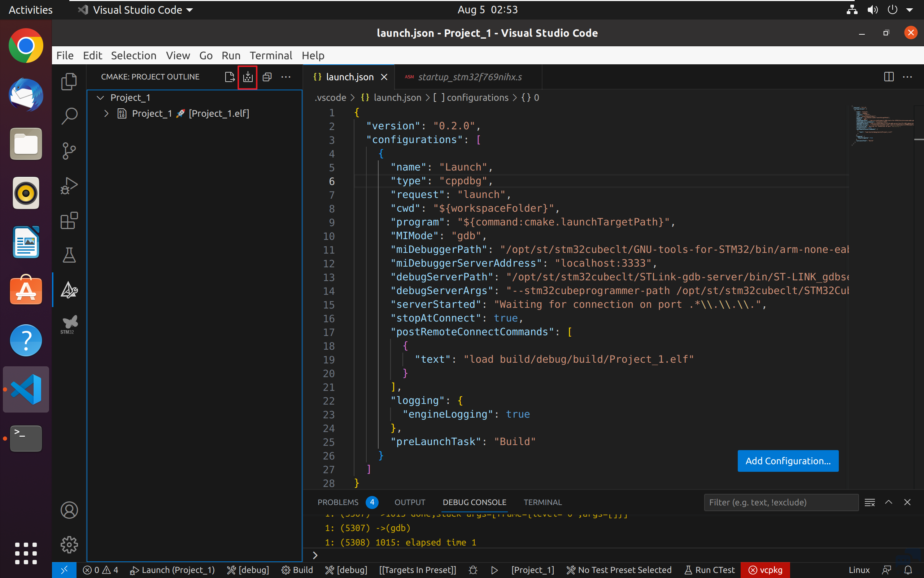Collapse the Project_1 root tree node
924x578 pixels.
tap(100, 98)
